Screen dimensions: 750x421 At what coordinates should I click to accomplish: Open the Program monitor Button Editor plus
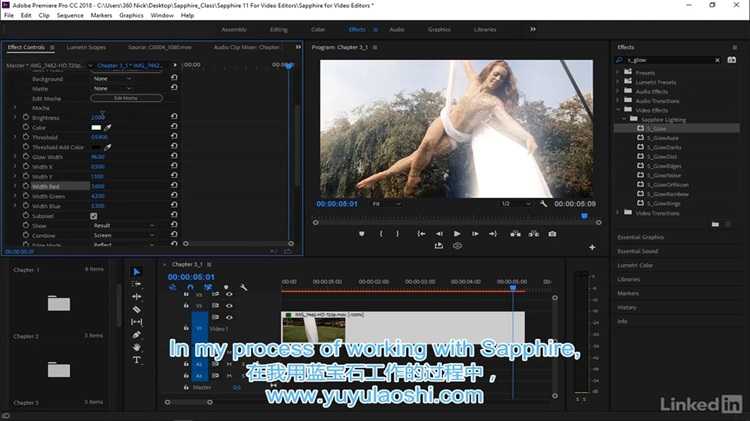point(592,247)
